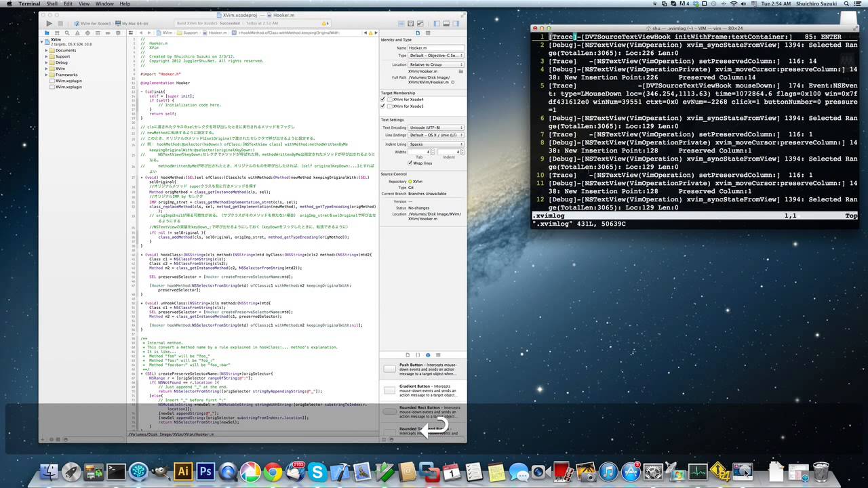Click the warning count badge in activity bar
Image resolution: width=868 pixels, height=488 pixels.
(325, 23)
